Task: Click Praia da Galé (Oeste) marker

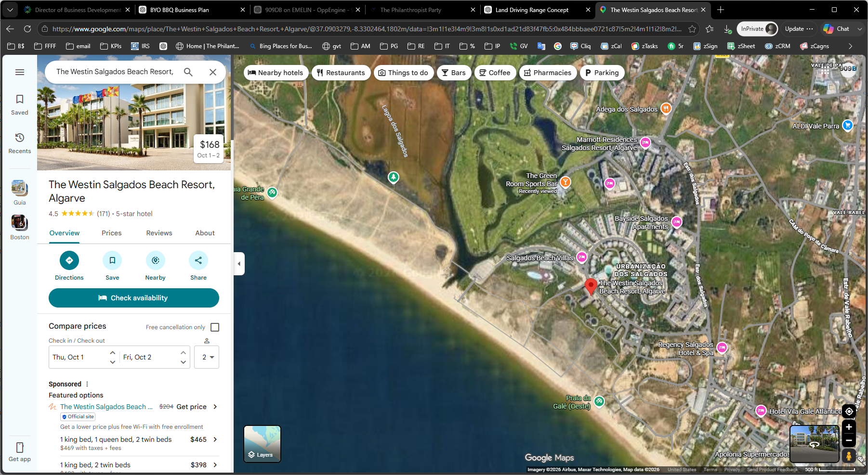Action: pyautogui.click(x=599, y=401)
